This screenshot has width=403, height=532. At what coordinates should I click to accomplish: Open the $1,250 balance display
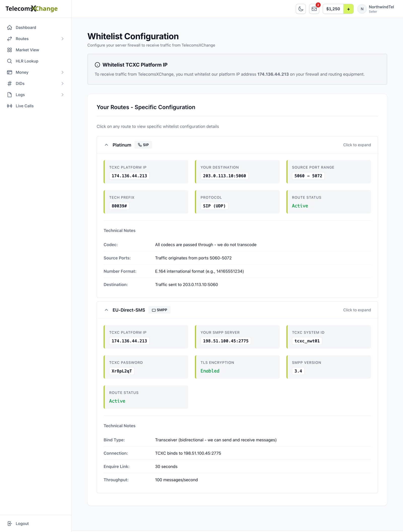click(x=333, y=9)
